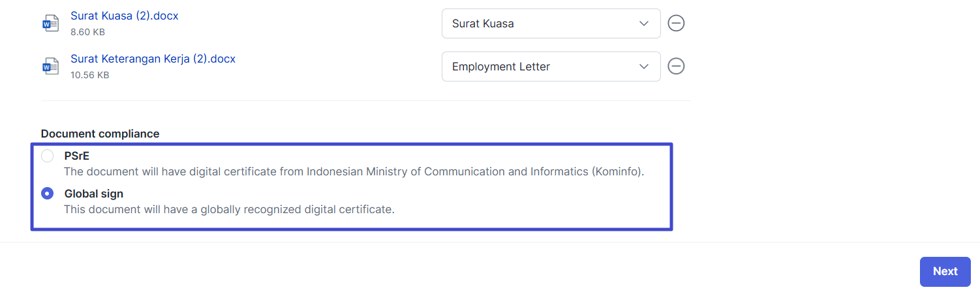Open the Surat Kuasa document type dropdown
Viewport: 980px width, 294px height.
click(551, 23)
